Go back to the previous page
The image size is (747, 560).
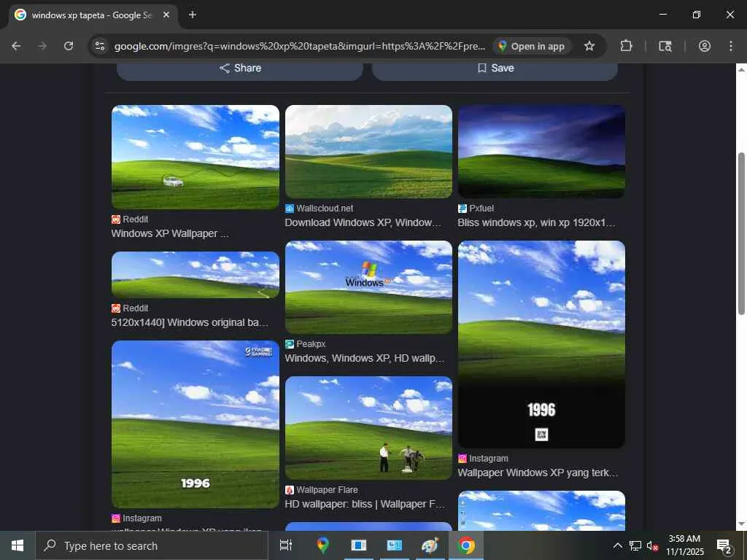16,46
